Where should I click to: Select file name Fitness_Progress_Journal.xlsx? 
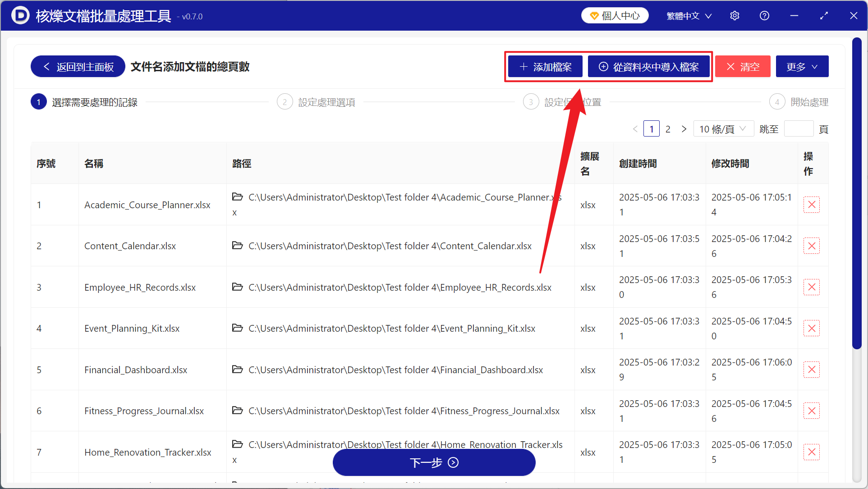[144, 411]
